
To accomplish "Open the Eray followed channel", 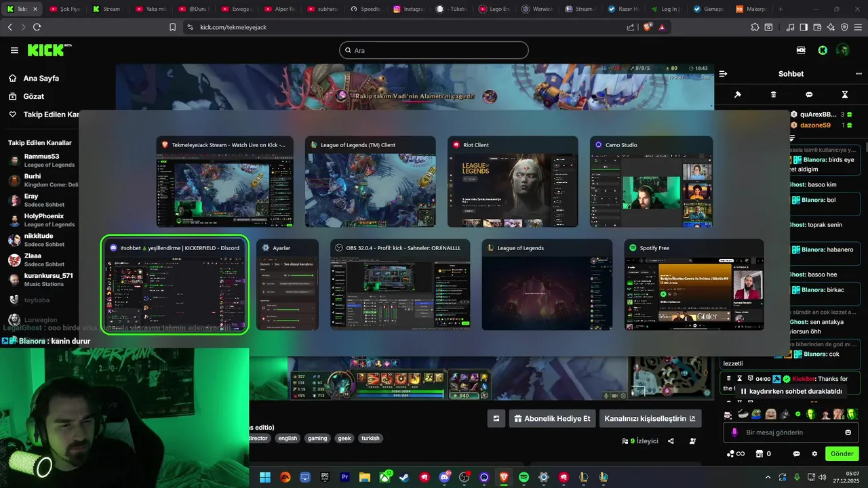I will pos(42,200).
